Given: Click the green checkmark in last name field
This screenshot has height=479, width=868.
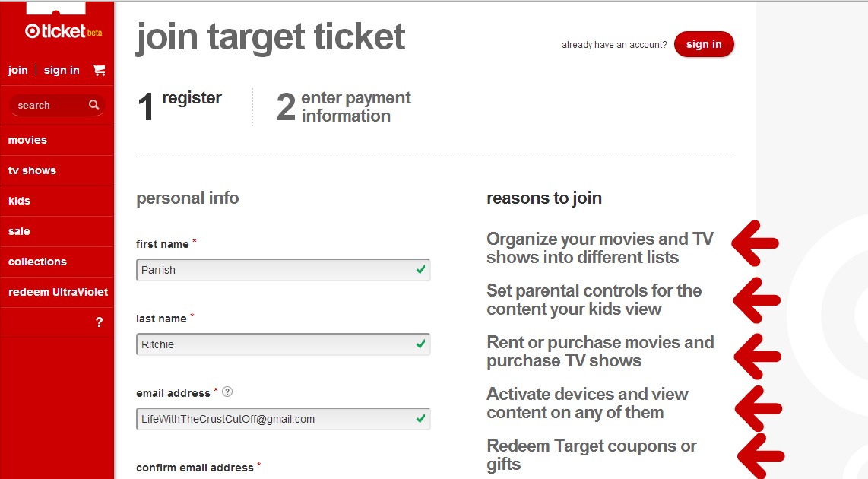Looking at the screenshot, I should [420, 344].
